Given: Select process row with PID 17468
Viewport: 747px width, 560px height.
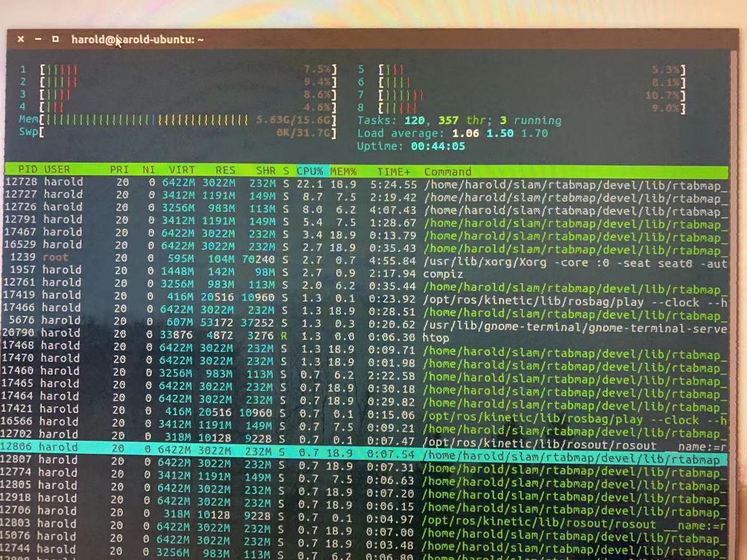Looking at the screenshot, I should (365, 349).
